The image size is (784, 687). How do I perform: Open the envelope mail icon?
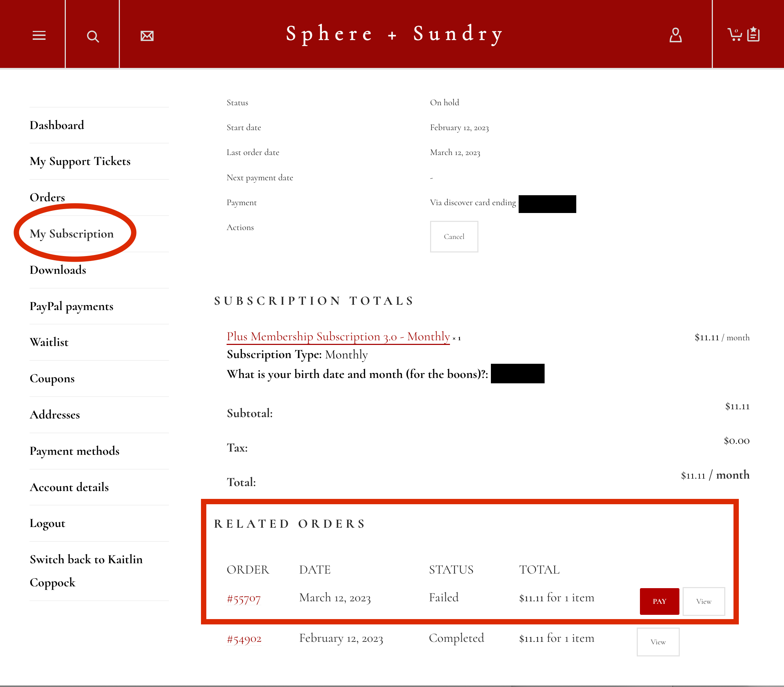click(x=147, y=36)
